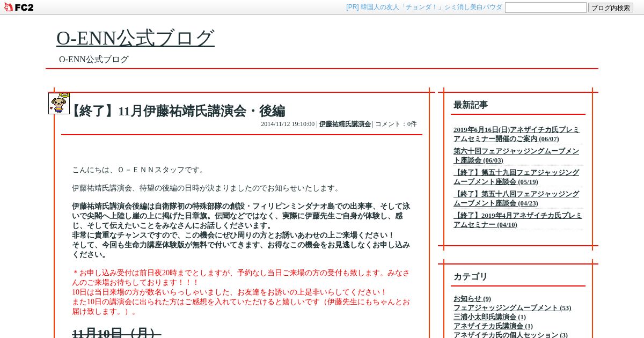Click the bold paragraph starting 伊藤祐靖氏講演会後編は

(241, 230)
